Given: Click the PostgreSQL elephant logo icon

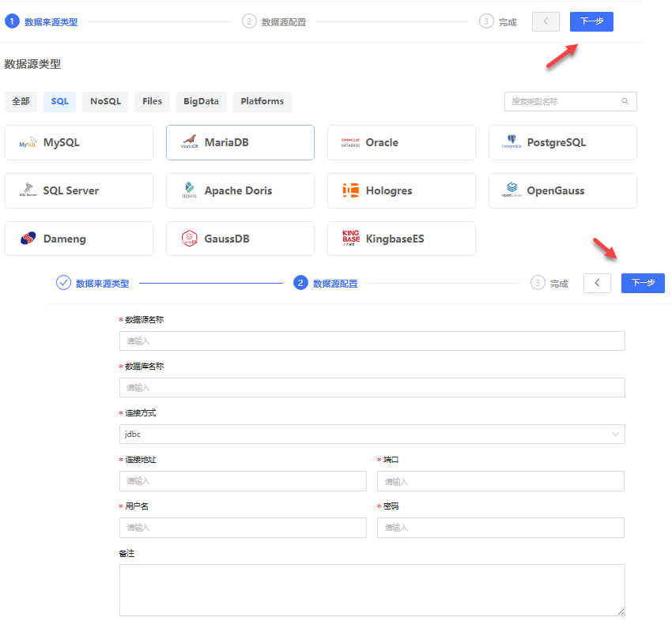Looking at the screenshot, I should click(x=512, y=141).
